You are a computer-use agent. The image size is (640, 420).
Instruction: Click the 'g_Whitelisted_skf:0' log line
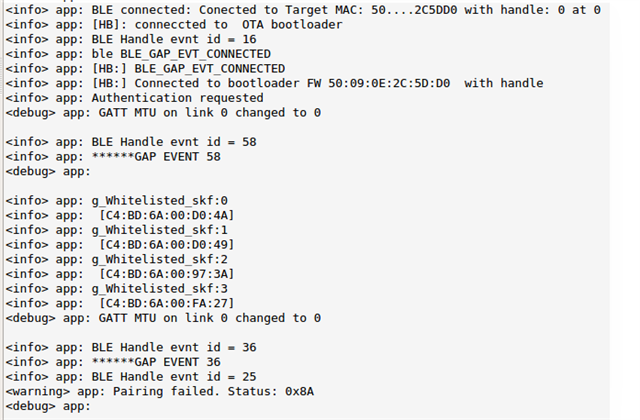pyautogui.click(x=117, y=201)
